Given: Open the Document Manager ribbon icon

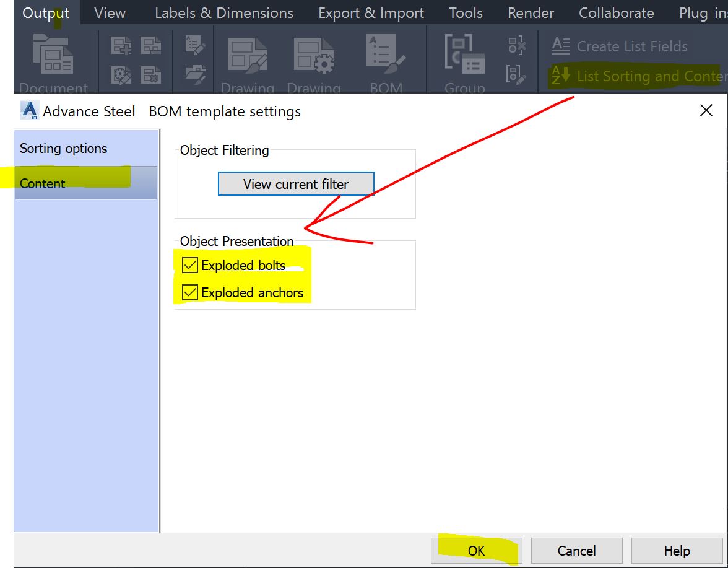Looking at the screenshot, I should pyautogui.click(x=53, y=55).
